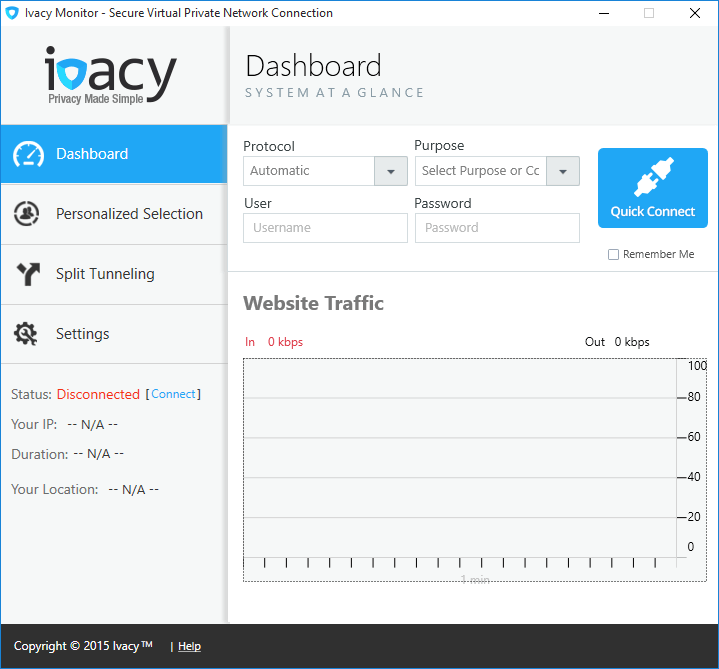The height and width of the screenshot is (669, 719).
Task: Click the Out 0 kbps label
Action: (x=617, y=342)
